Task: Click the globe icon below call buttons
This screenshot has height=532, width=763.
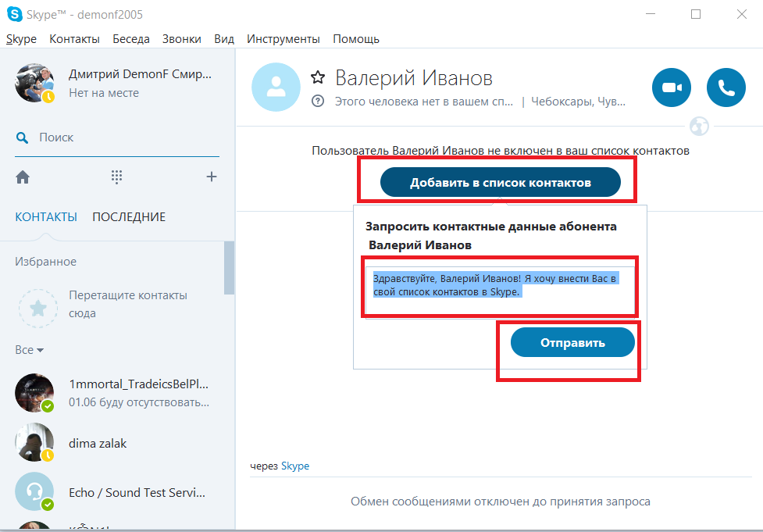Action: click(699, 126)
